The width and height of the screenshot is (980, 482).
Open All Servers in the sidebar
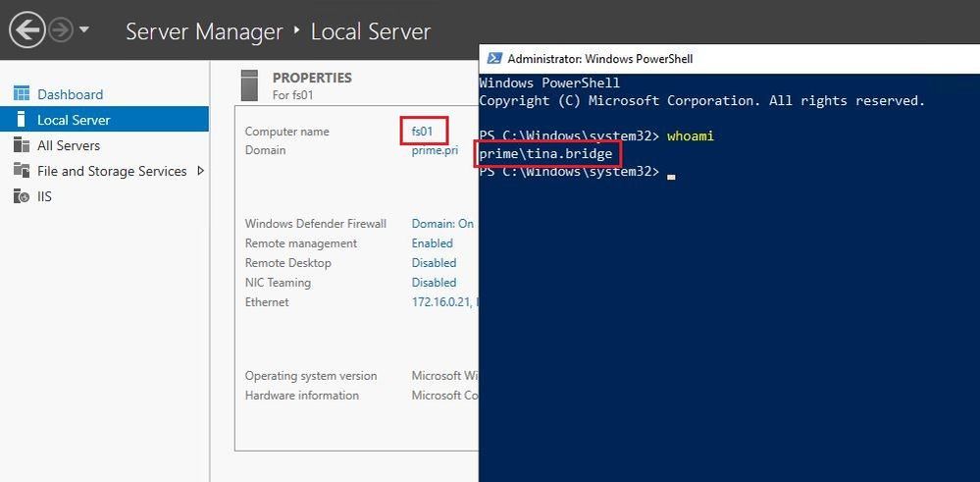click(69, 145)
